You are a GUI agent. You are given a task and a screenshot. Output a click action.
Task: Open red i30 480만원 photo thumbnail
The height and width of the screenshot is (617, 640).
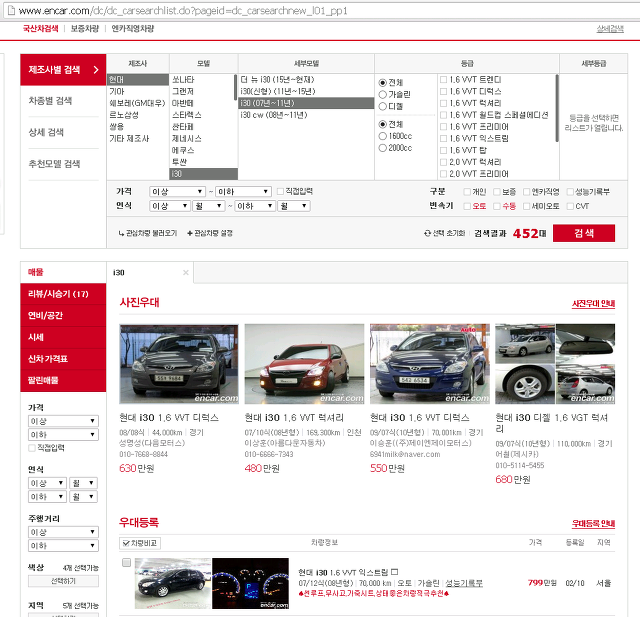coord(304,364)
